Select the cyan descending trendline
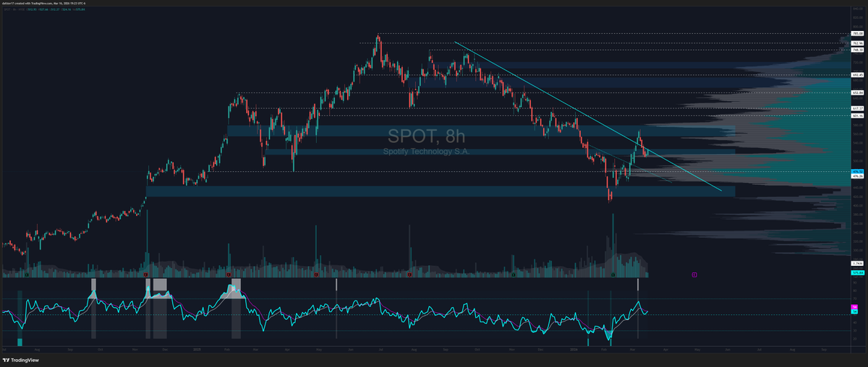Screen dimensions: 868x367 [x=587, y=116]
